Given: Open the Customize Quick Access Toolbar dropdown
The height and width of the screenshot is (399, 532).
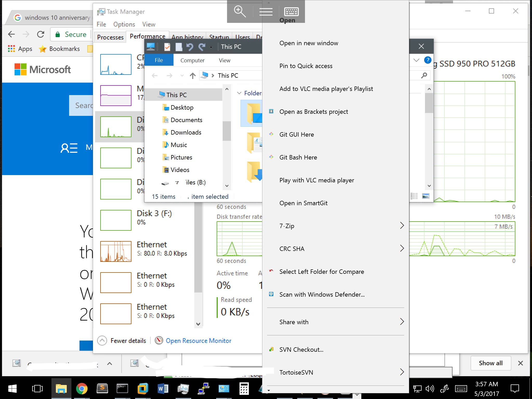Looking at the screenshot, I should tap(211, 47).
